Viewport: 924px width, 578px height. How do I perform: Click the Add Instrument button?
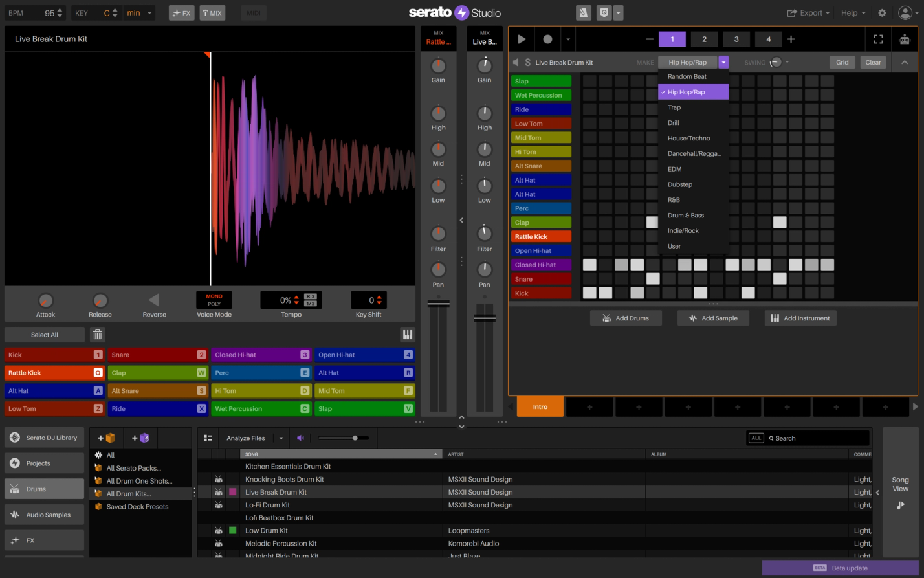(x=800, y=318)
